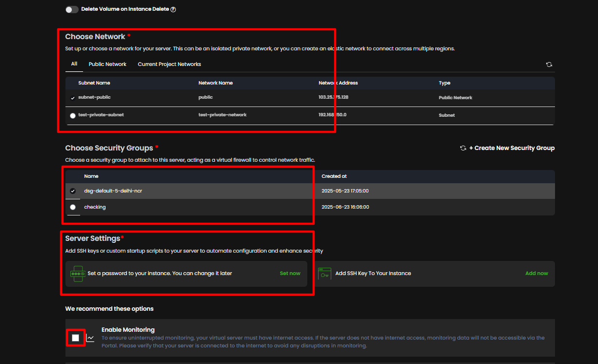Select the checking security group radio
The image size is (598, 364).
pyautogui.click(x=73, y=207)
